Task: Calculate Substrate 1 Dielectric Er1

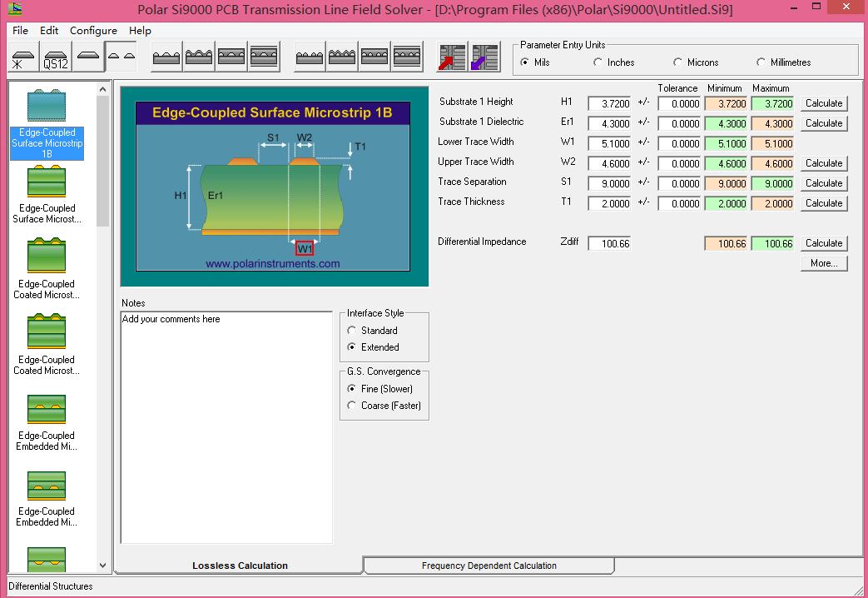Action: click(824, 123)
